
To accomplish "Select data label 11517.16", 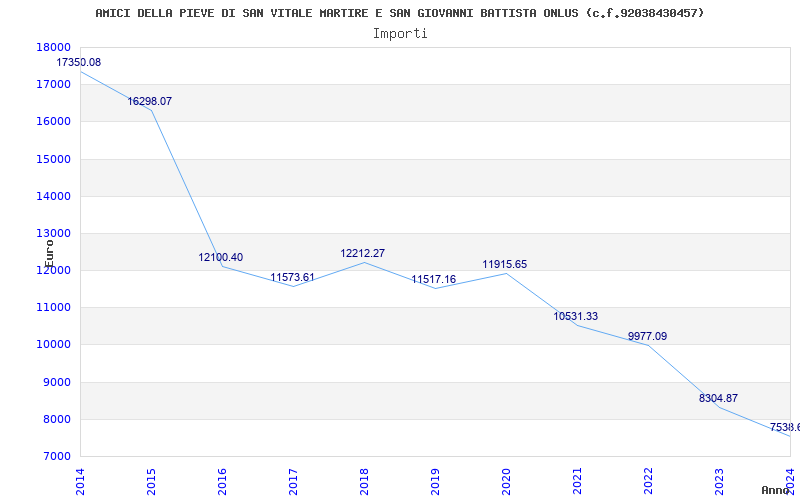I will [x=434, y=279].
